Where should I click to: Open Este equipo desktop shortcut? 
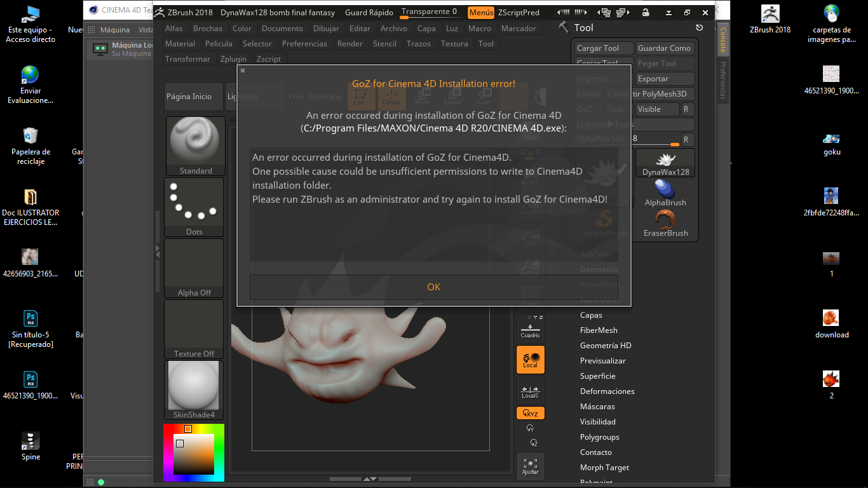31,24
